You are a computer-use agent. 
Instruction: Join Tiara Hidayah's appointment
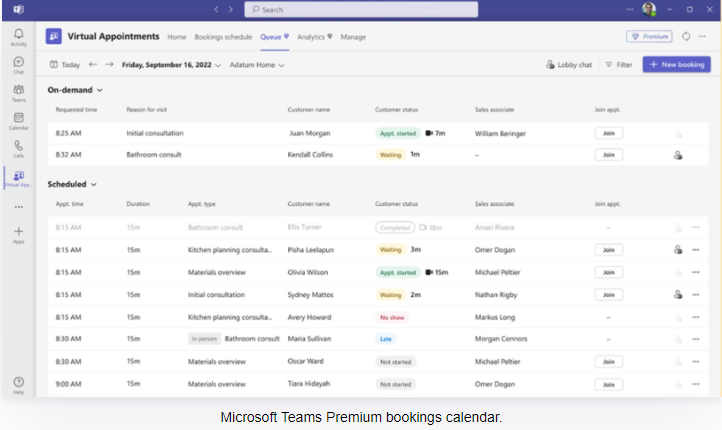609,384
